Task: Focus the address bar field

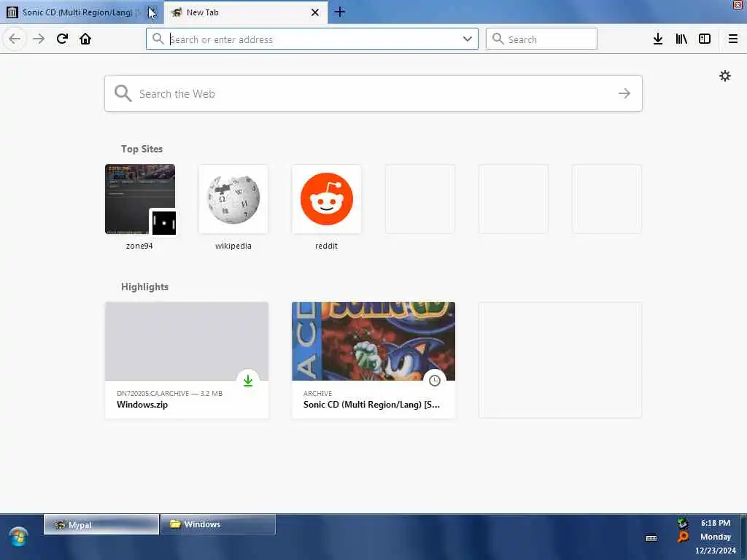Action: pos(312,39)
